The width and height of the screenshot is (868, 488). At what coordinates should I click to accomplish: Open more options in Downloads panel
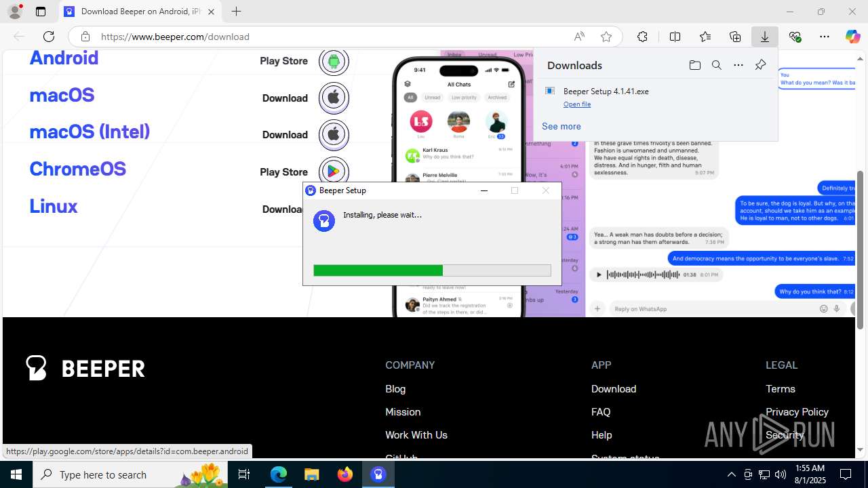pos(738,65)
